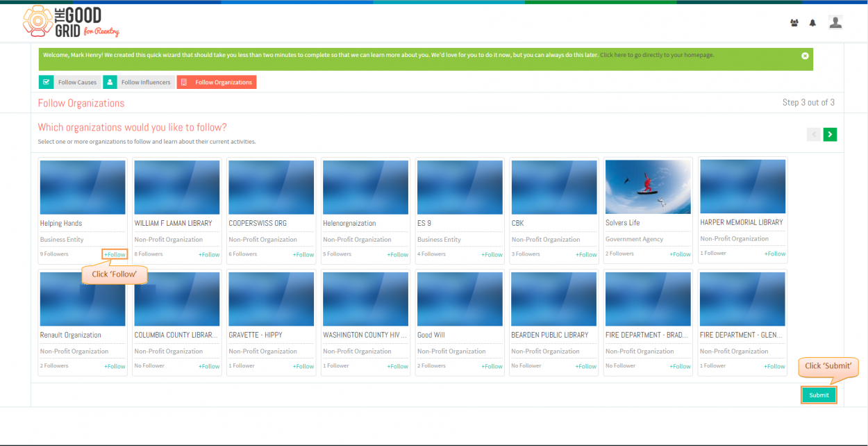Click '5 Followers' under Helenorgnaization
This screenshot has width=868, height=446.
(x=337, y=254)
